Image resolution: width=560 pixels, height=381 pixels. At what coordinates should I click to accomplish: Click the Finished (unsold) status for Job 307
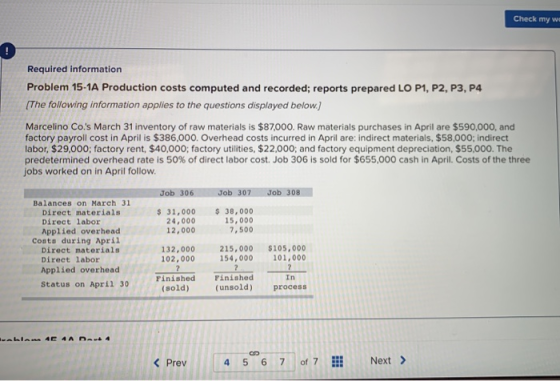point(234,282)
